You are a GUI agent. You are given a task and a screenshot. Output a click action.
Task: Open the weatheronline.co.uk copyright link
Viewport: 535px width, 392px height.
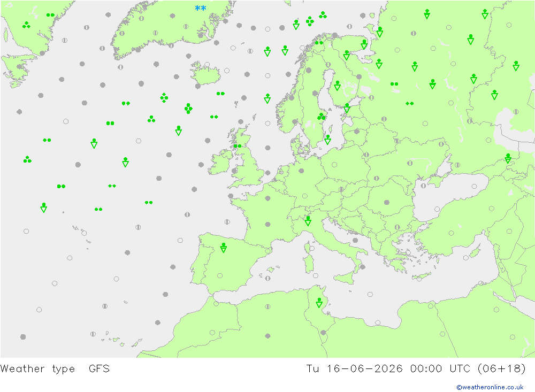tap(490, 387)
